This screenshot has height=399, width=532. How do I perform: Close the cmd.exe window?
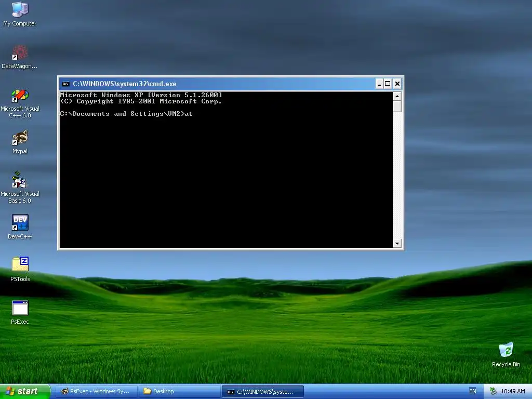pos(397,84)
